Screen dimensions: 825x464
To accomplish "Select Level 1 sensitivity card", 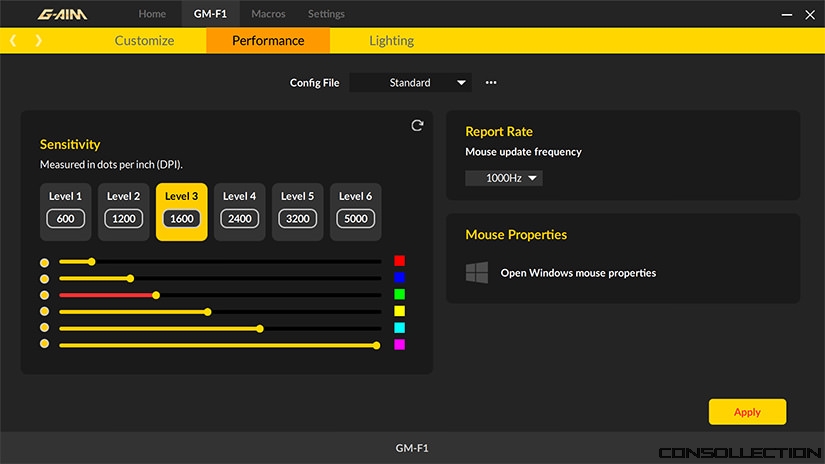I will [x=66, y=212].
